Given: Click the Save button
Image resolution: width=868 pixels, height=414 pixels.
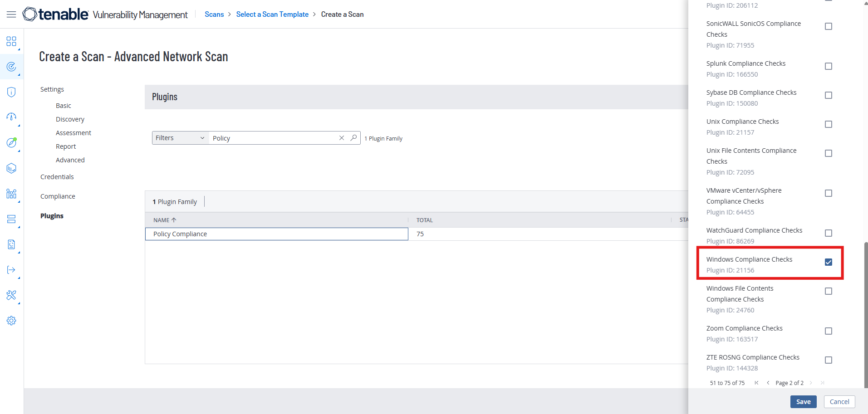Looking at the screenshot, I should (803, 402).
